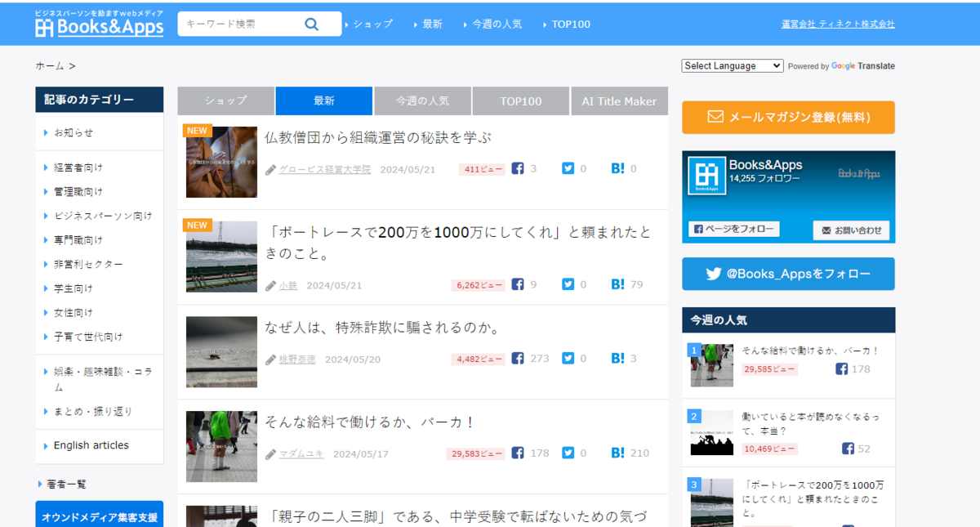Open the 管理職向け category
980x527 pixels.
tap(78, 192)
